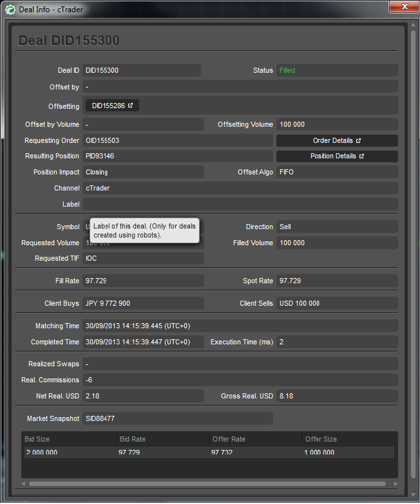This screenshot has width=420, height=504.
Task: Click the Real. Commissions value -6
Action: click(x=240, y=380)
